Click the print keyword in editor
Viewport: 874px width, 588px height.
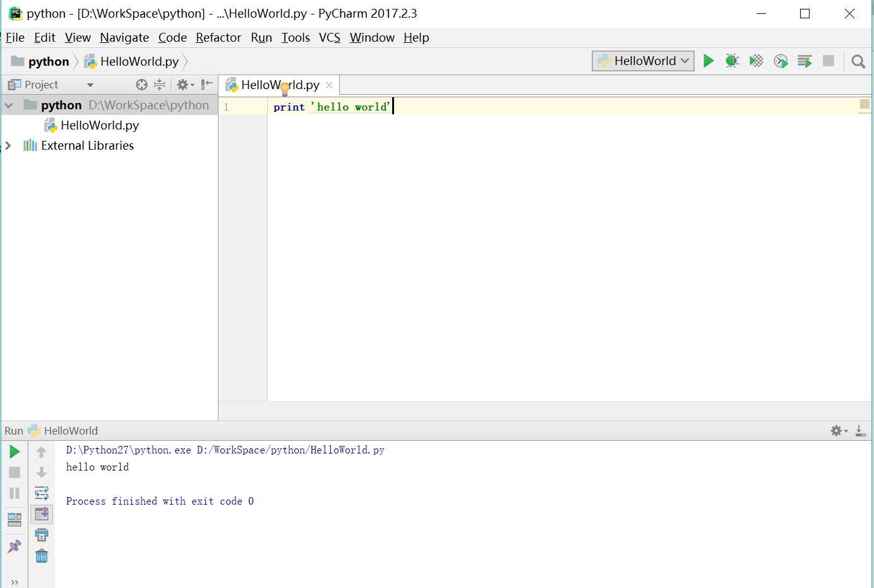tap(289, 107)
